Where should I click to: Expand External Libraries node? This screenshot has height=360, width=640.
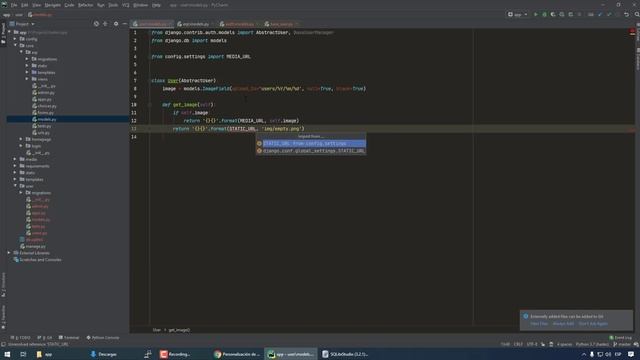pos(9,253)
